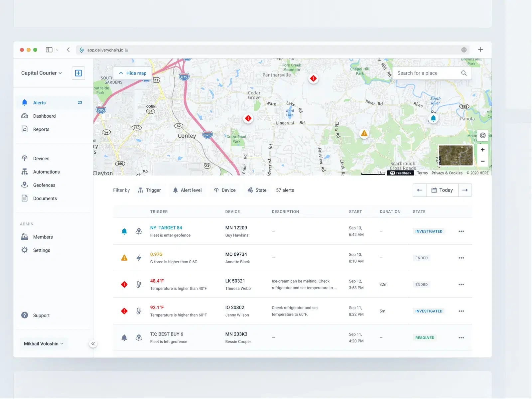Filter alerts by Device

click(x=225, y=190)
